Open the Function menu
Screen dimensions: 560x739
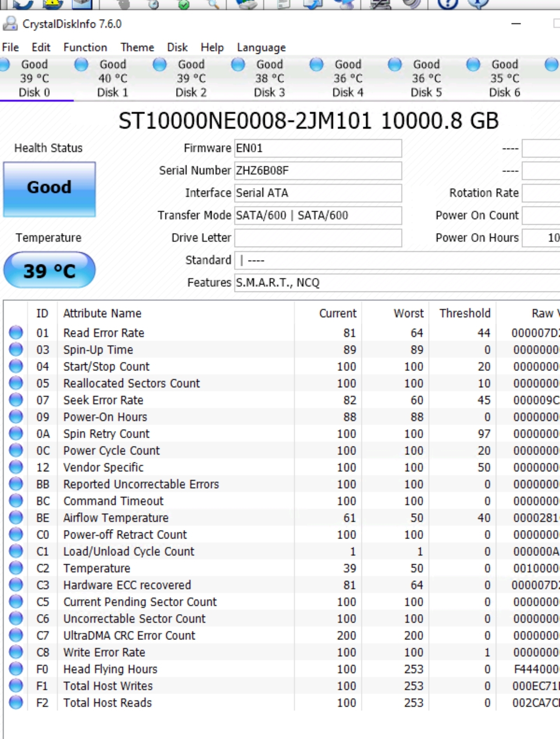(x=85, y=47)
